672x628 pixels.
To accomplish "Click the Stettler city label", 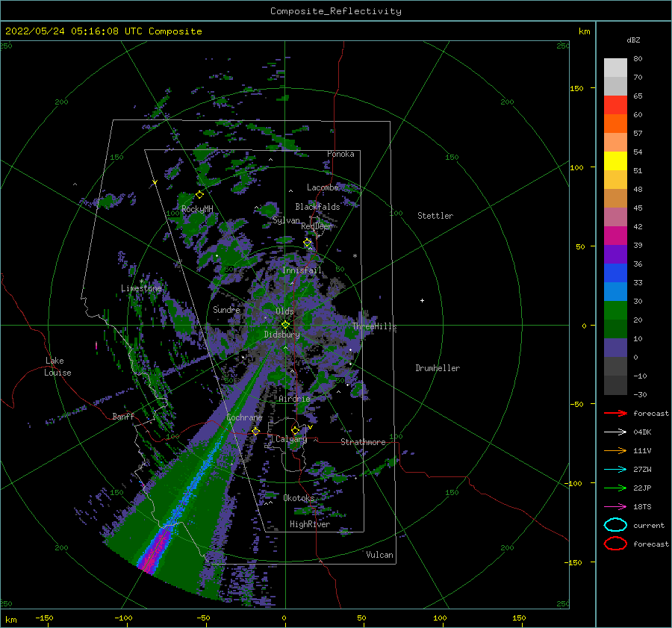I will click(x=435, y=216).
